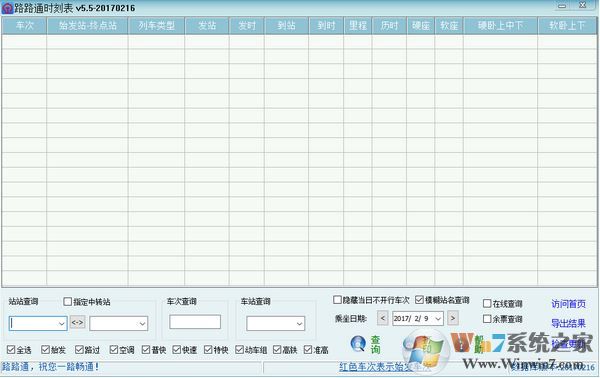The width and height of the screenshot is (600, 378).
Task: Sort by 硬座 column header
Action: tap(421, 26)
